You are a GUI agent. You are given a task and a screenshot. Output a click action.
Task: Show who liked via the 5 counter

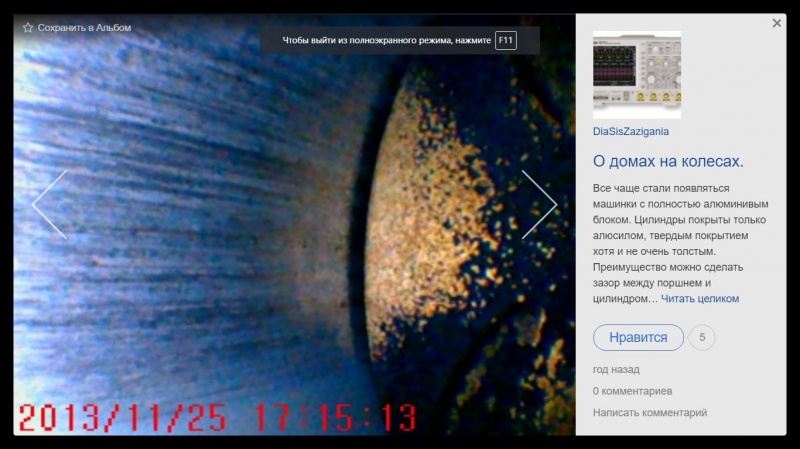coord(702,338)
